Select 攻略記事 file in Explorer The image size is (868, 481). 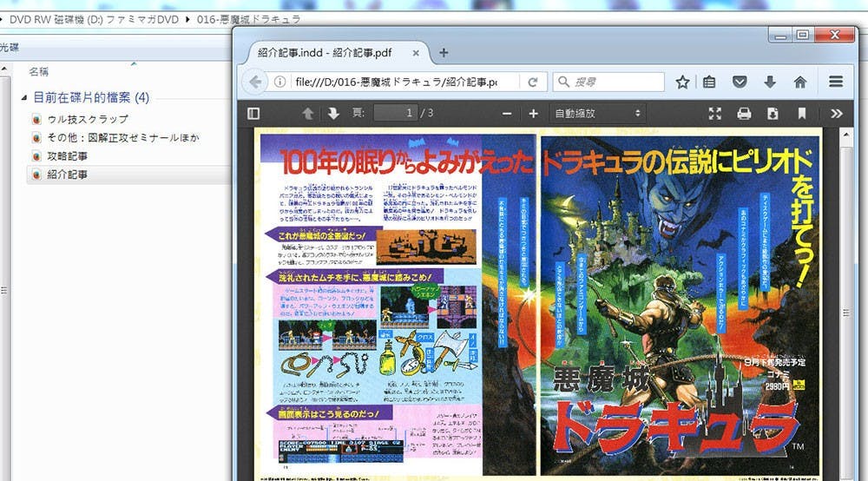point(67,156)
